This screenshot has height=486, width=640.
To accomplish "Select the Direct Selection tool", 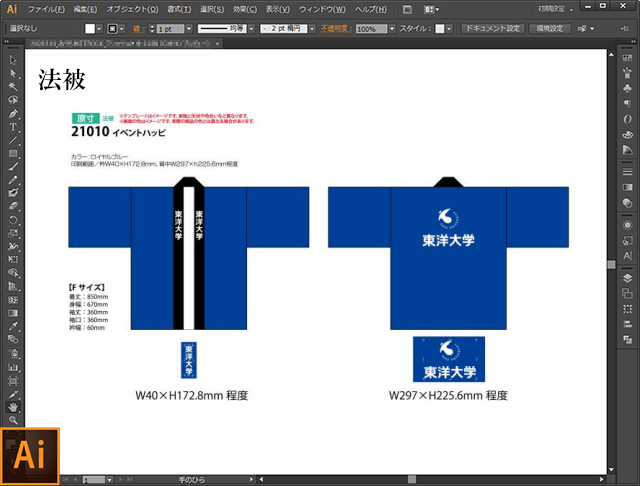I will (13, 73).
